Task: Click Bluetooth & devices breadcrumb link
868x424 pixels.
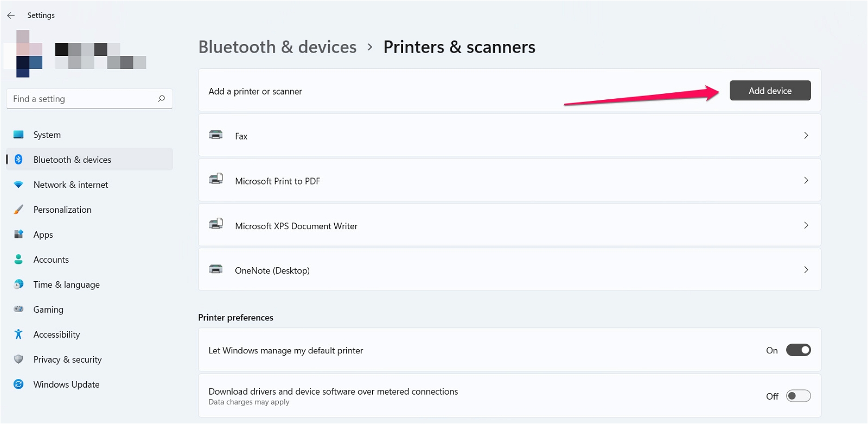Action: click(277, 47)
